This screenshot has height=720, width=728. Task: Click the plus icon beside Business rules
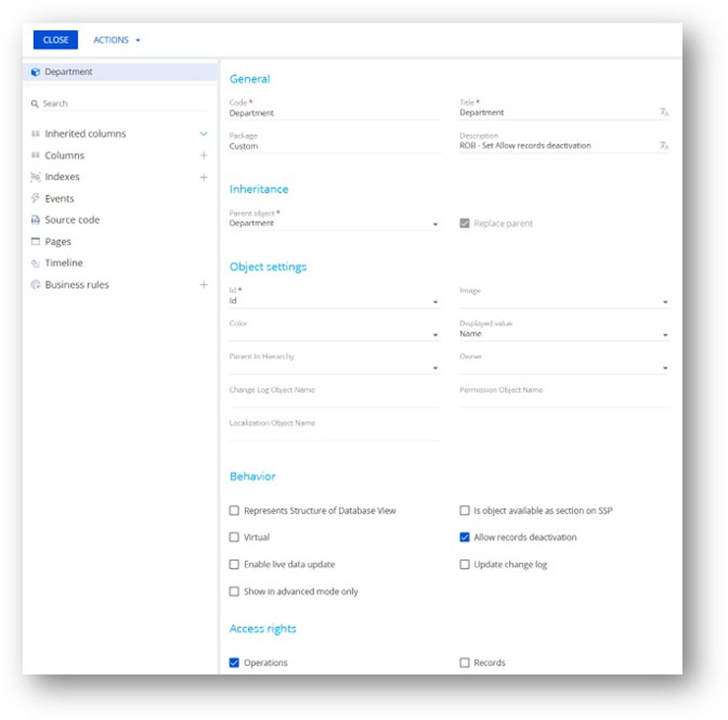tap(204, 285)
